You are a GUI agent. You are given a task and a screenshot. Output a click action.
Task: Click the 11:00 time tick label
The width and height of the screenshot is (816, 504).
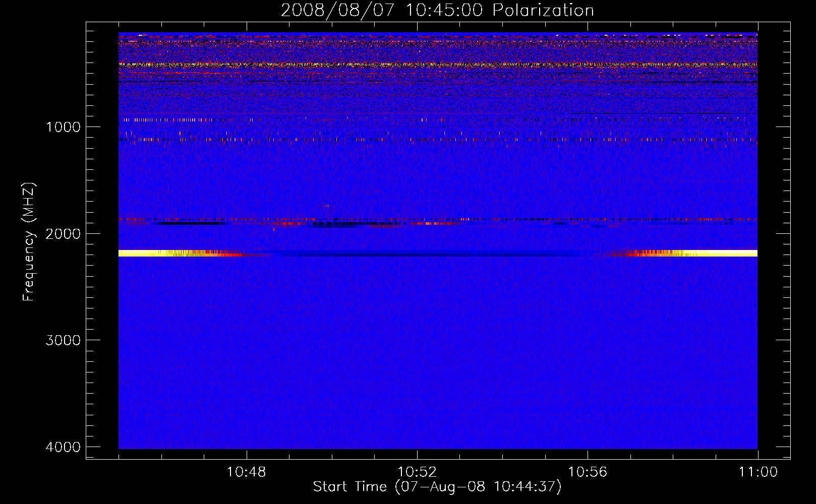758,472
